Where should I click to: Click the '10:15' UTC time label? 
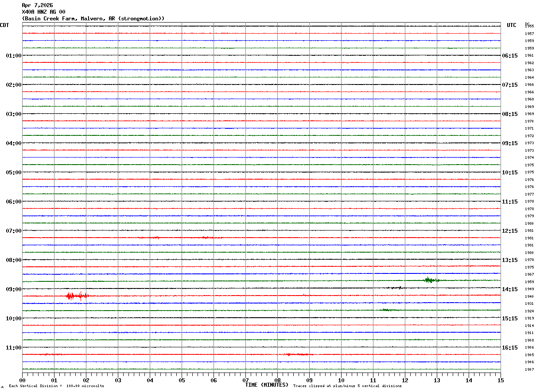coord(509,173)
